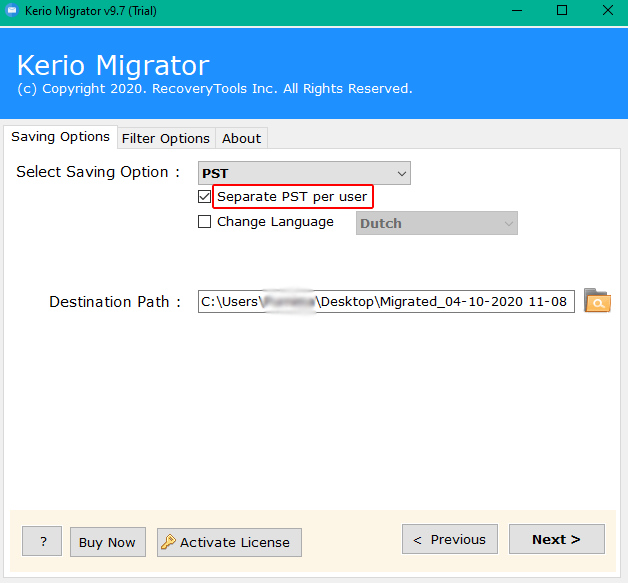Close the Kerio Migrator window
Image resolution: width=628 pixels, height=583 pixels.
[608, 10]
